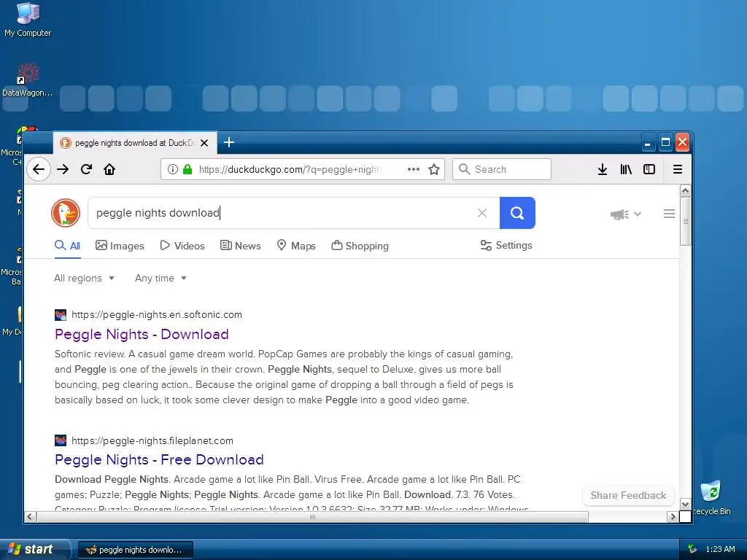747x560 pixels.
Task: Clear the DuckDuckGo search box
Action: click(x=482, y=213)
